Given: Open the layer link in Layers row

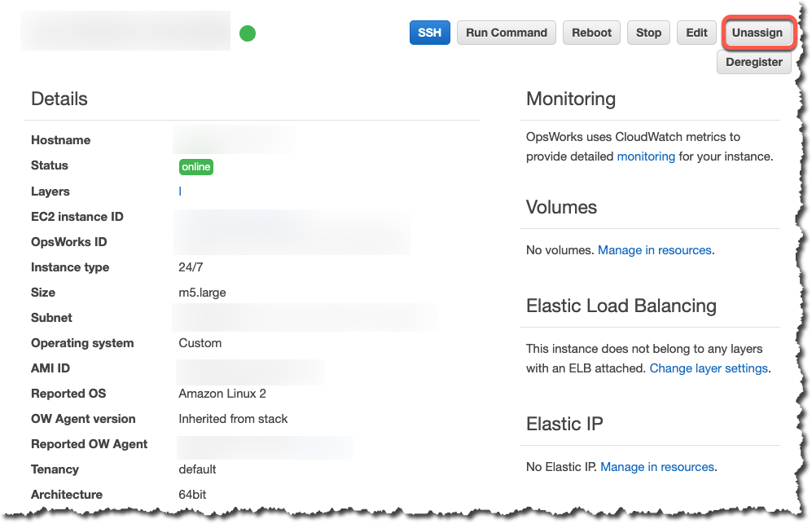Looking at the screenshot, I should pos(180,192).
